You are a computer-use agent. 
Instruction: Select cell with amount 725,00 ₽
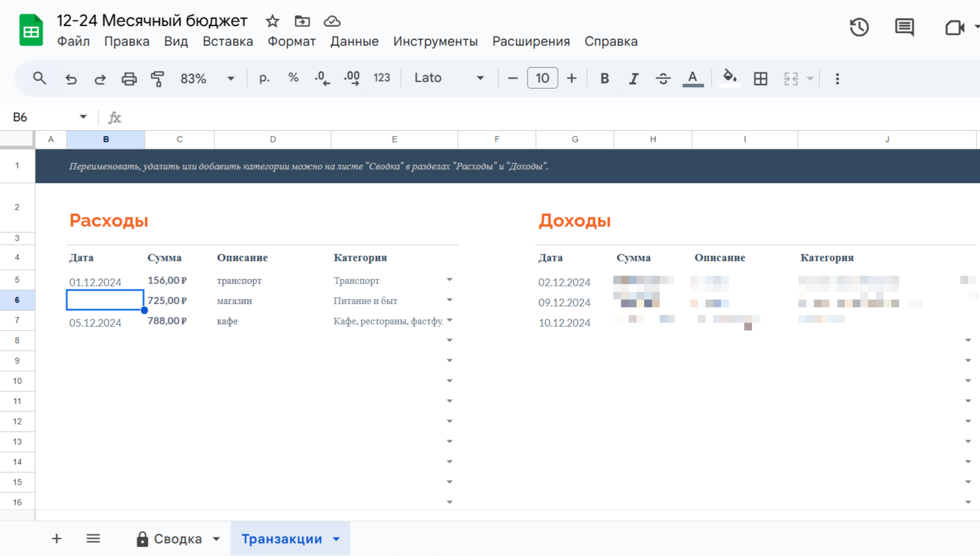tap(179, 301)
